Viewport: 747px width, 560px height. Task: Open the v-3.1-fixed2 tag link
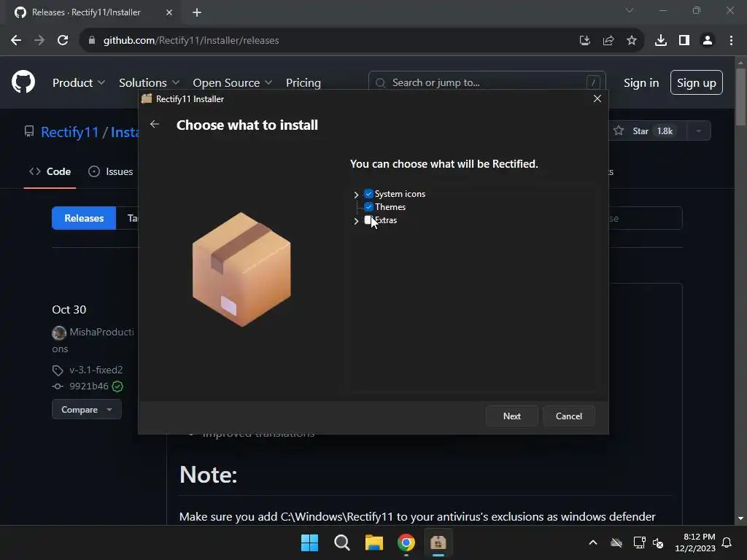coord(96,370)
